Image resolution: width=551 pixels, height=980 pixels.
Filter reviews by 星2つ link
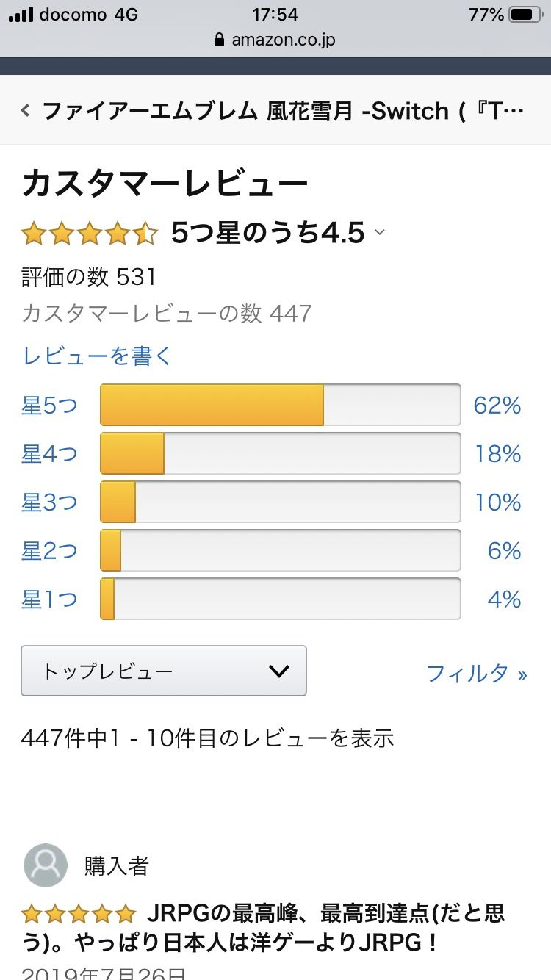click(x=49, y=551)
